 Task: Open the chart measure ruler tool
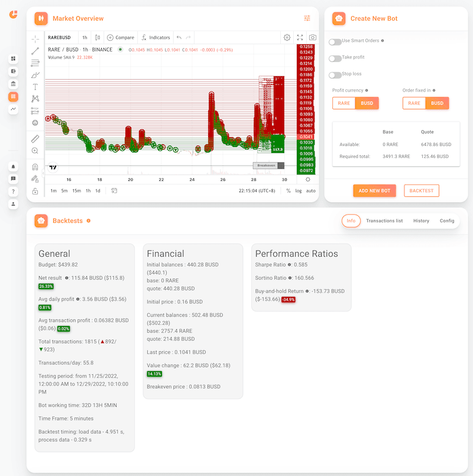[35, 138]
